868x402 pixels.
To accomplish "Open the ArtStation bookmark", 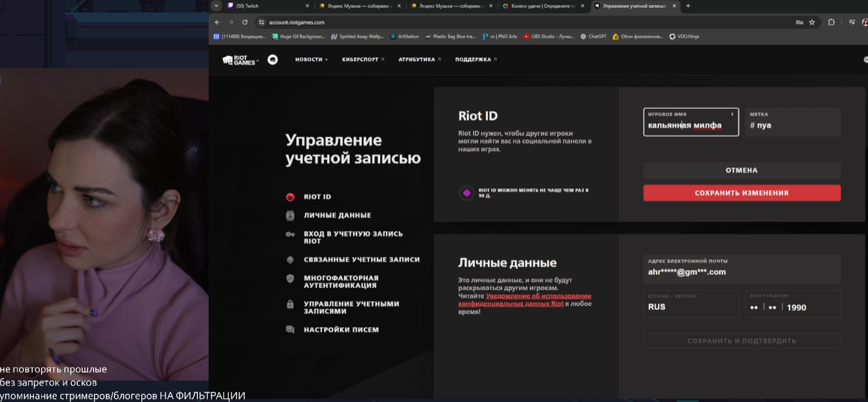I will pyautogui.click(x=404, y=37).
